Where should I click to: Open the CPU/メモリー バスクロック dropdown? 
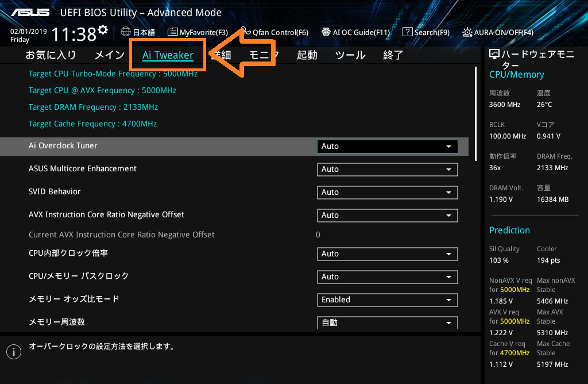[x=388, y=277]
